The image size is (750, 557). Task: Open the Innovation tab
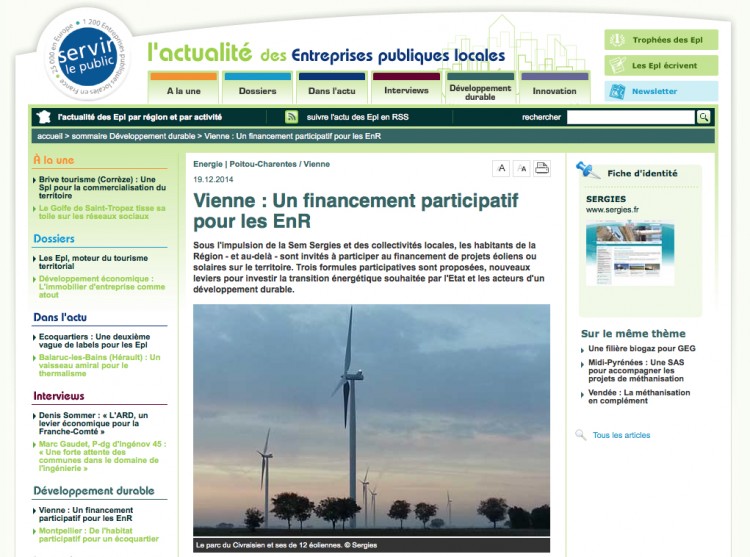pyautogui.click(x=554, y=87)
